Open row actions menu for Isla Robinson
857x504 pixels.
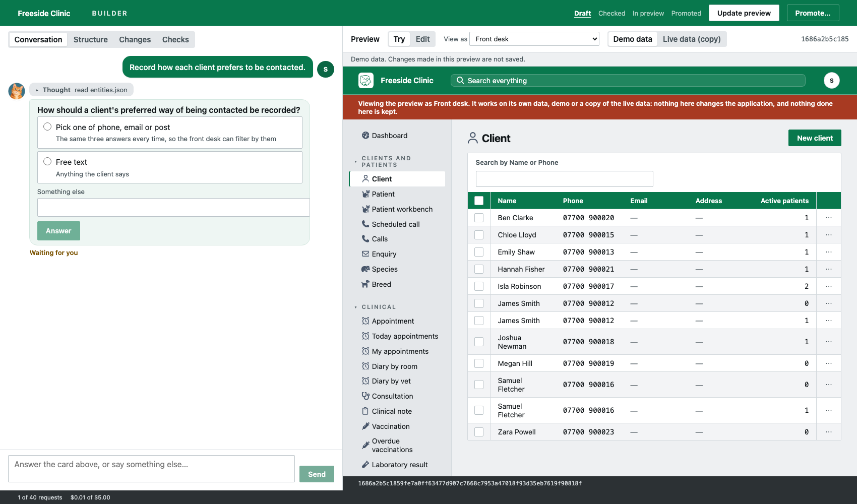point(829,286)
